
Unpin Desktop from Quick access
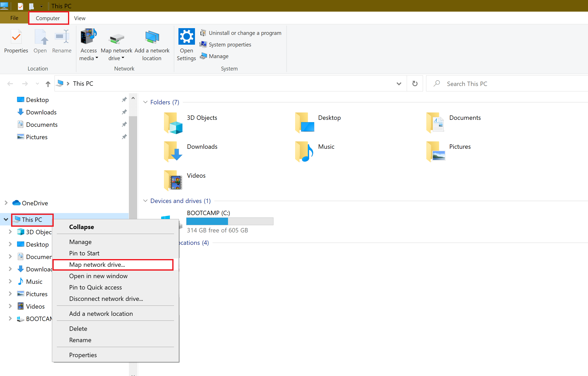(x=124, y=99)
